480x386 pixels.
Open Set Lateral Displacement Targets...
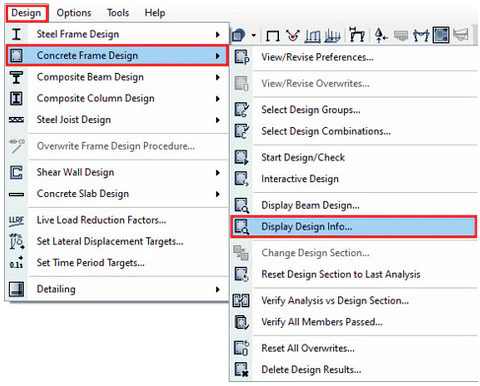[x=117, y=241]
